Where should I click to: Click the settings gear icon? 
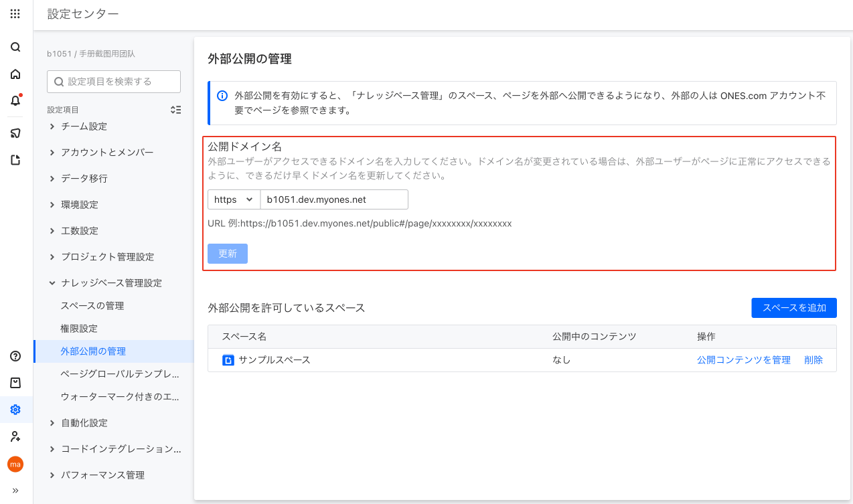15,410
